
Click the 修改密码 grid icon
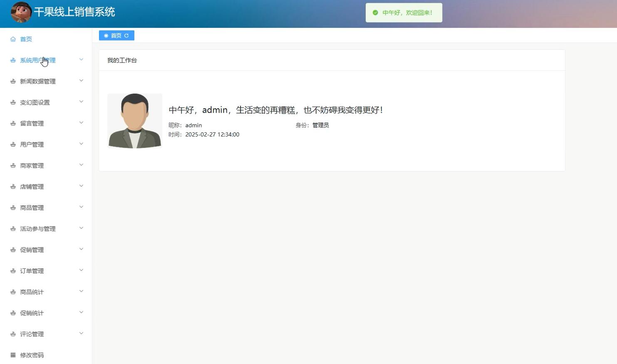(x=13, y=355)
